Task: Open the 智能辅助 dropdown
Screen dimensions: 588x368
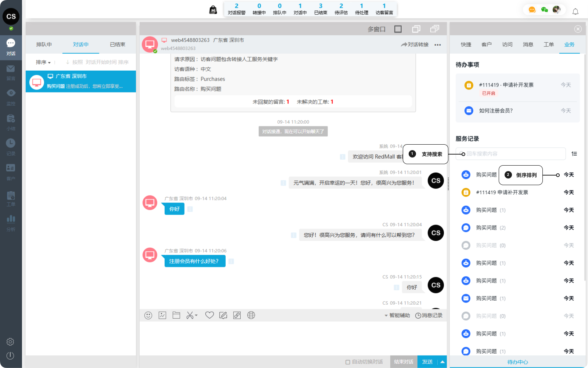Action: click(397, 315)
